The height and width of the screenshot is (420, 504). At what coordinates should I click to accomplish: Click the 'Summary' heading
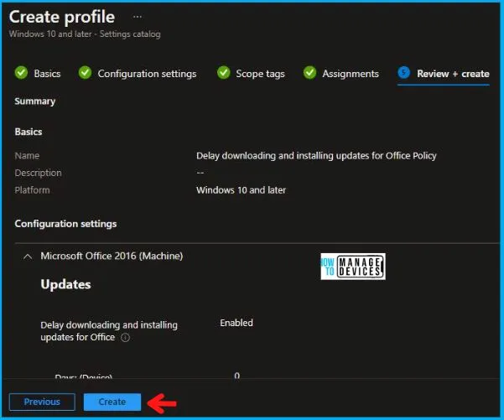click(x=34, y=101)
